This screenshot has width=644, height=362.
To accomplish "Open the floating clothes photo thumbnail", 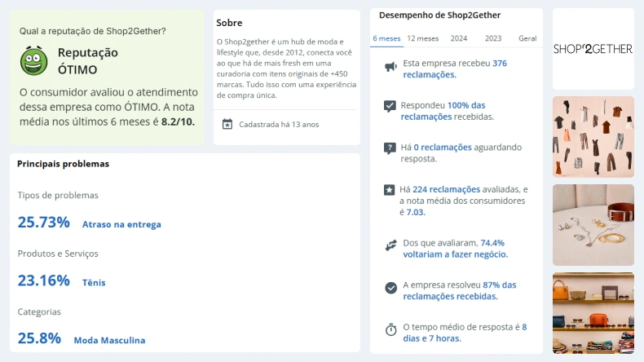I will pyautogui.click(x=593, y=137).
